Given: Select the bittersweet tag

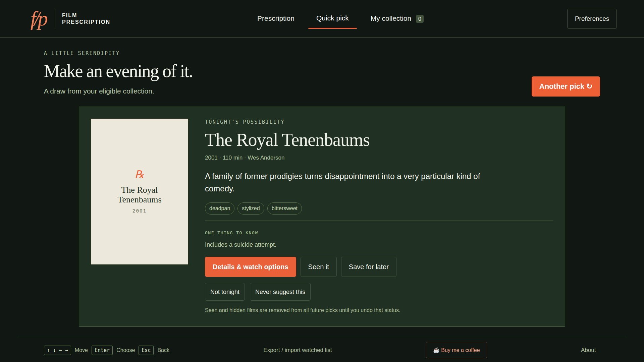Looking at the screenshot, I should [x=284, y=208].
